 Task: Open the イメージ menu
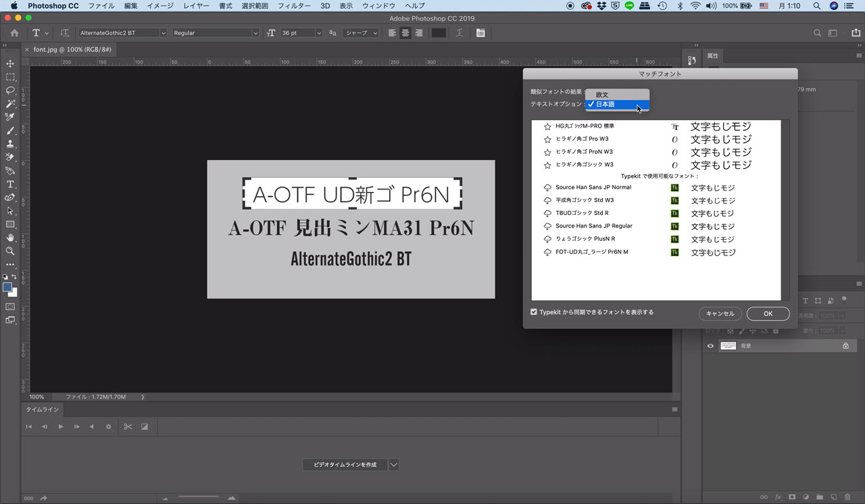coord(160,5)
